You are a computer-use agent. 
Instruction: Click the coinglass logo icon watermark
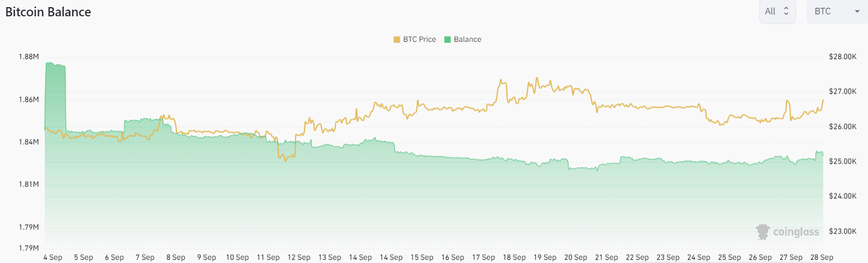[763, 232]
